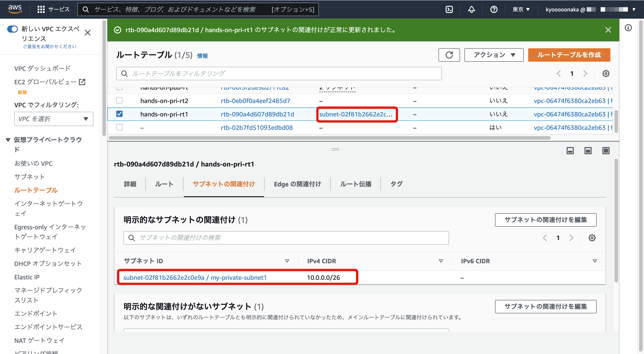
Task: Open the rtb-02b7fd51093edbd08 route table link
Action: 256,127
